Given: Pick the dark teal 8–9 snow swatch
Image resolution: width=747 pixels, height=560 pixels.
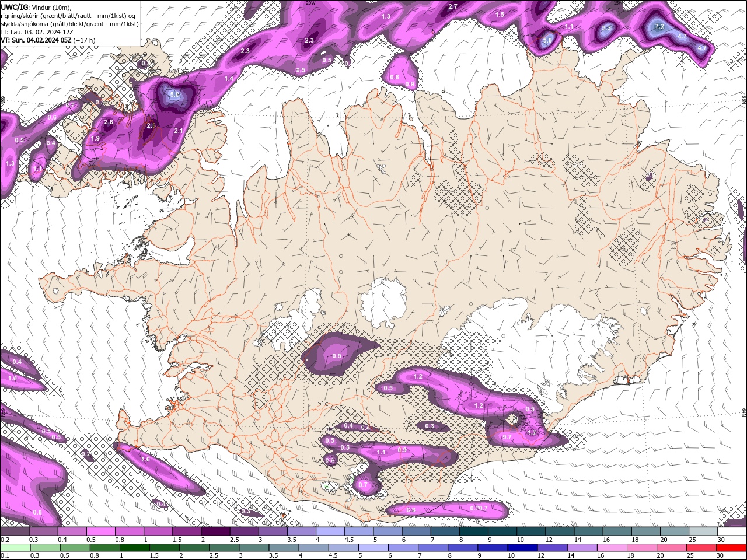Looking at the screenshot, I should (x=473, y=531).
